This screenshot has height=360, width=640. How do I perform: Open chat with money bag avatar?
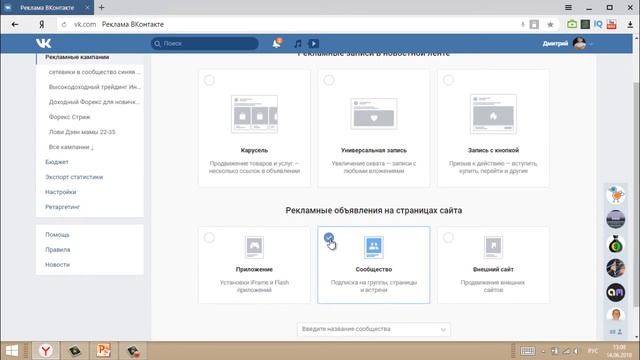pyautogui.click(x=616, y=244)
